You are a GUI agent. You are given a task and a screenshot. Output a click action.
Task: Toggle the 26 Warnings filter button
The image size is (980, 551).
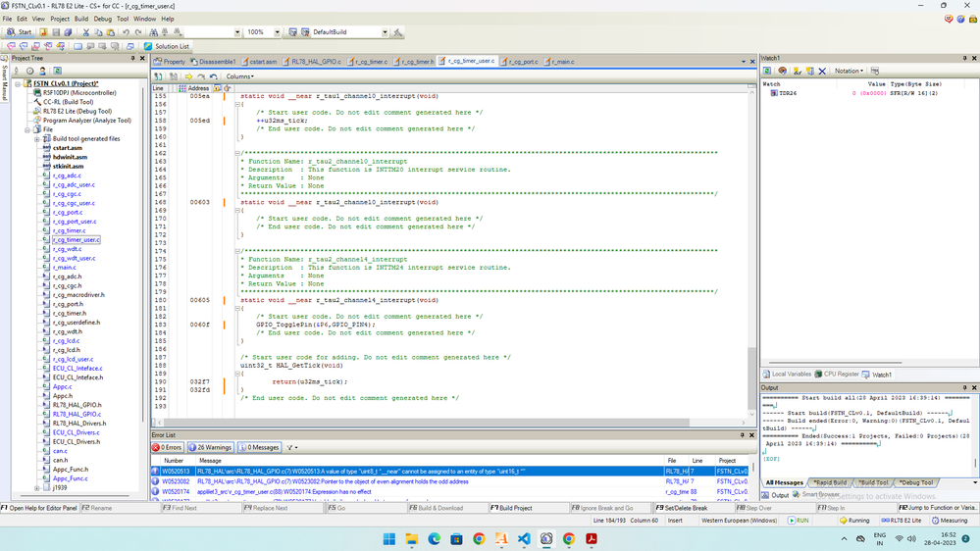[x=210, y=447]
